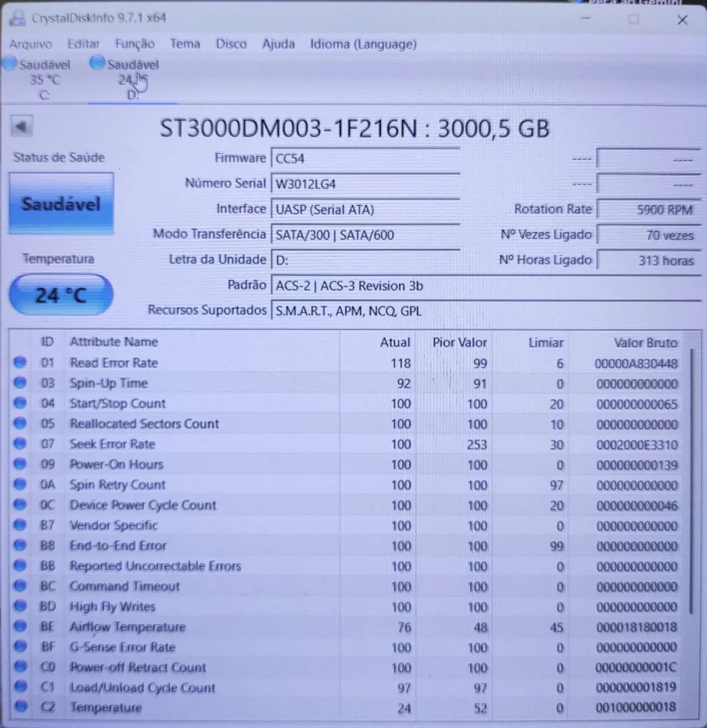Click status icon of Reallocated Sectors Count row
Image resolution: width=707 pixels, height=728 pixels.
(20, 423)
